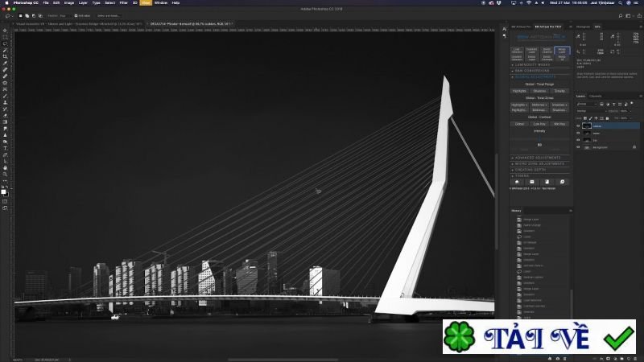644x362 pixels.
Task: Open the Image menu
Action: tap(69, 3)
